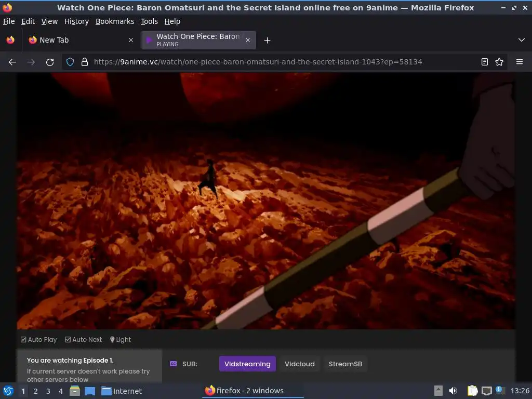Select the Vidstreaming server

(247, 364)
